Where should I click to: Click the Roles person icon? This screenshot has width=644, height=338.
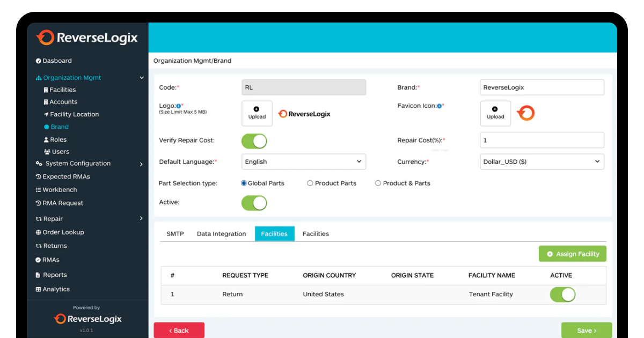(46, 139)
